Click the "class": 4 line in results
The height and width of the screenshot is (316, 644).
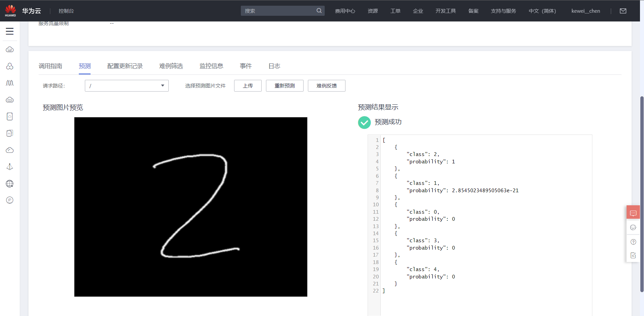pyautogui.click(x=423, y=269)
